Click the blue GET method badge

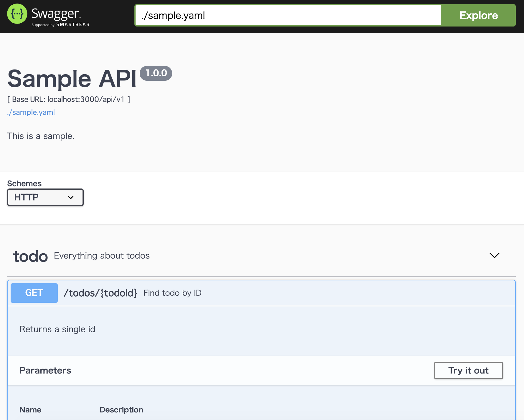34,293
